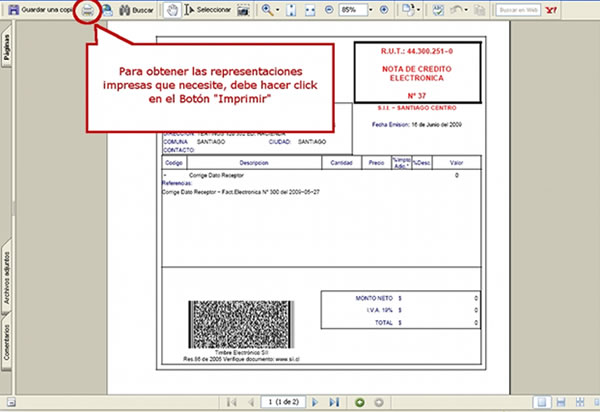Click the Precio column header
This screenshot has height=412, width=600.
click(376, 163)
